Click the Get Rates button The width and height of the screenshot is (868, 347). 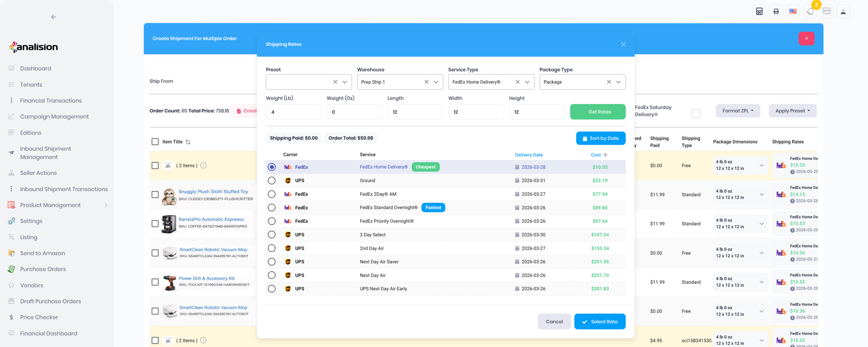(599, 112)
